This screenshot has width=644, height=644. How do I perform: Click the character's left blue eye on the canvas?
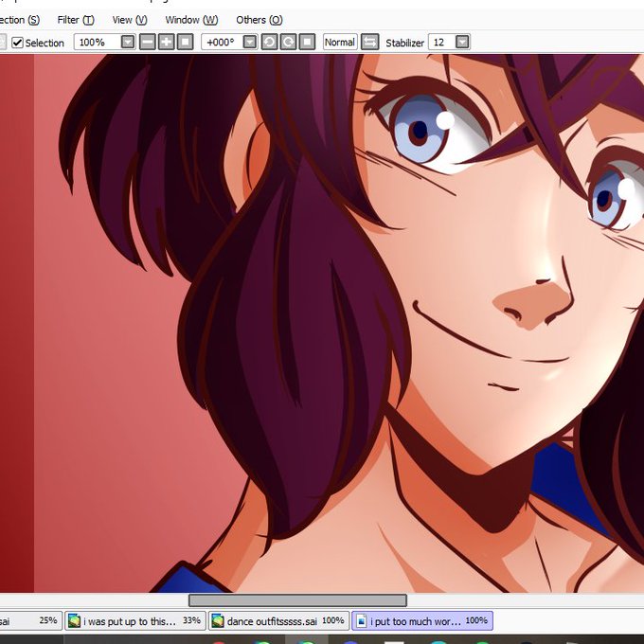420,131
